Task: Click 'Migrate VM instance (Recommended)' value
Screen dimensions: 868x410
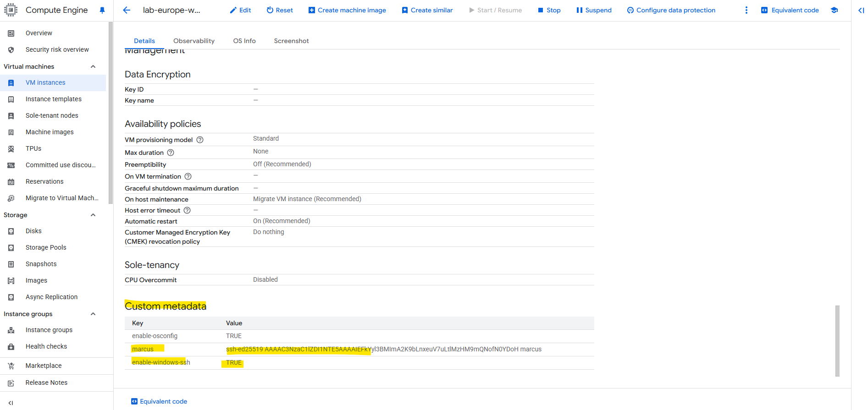Action: click(x=307, y=199)
